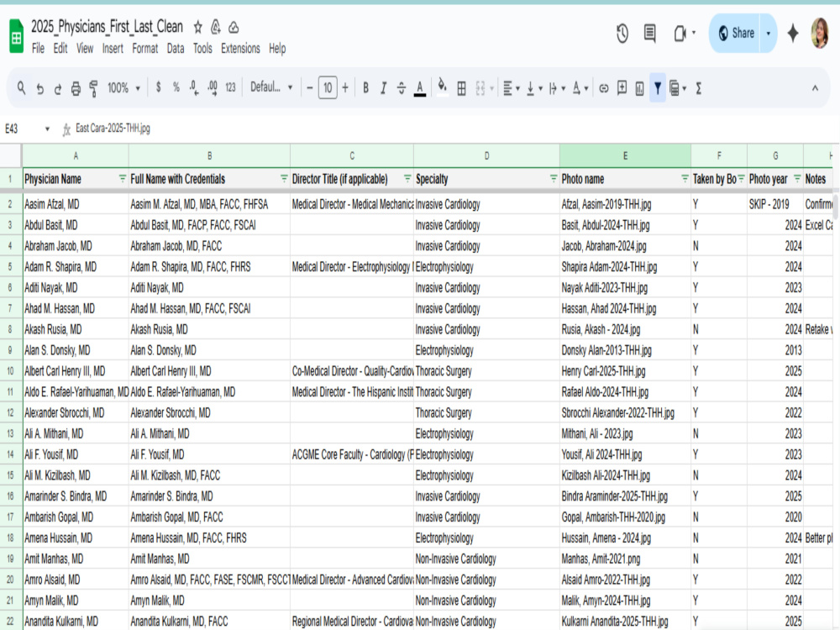Open the Data menu
Image resolution: width=840 pixels, height=630 pixels.
[x=176, y=49]
